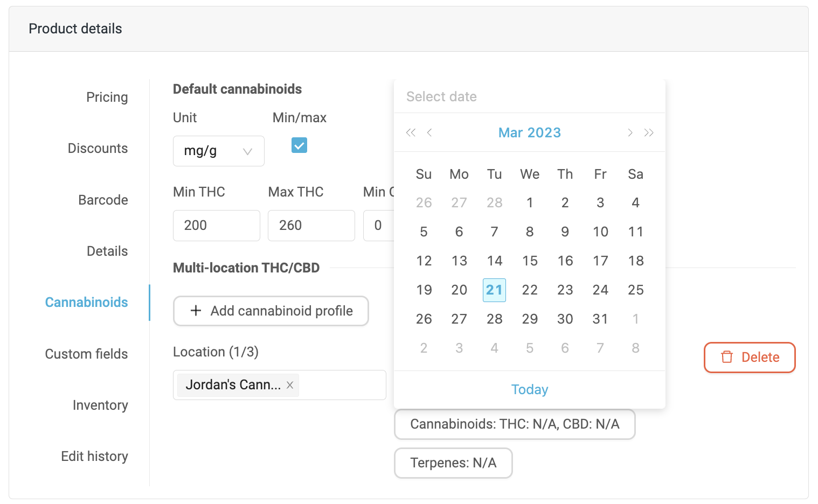Viewport: 818px width, 504px height.
Task: Select March 21 in the calendar
Action: 494,290
